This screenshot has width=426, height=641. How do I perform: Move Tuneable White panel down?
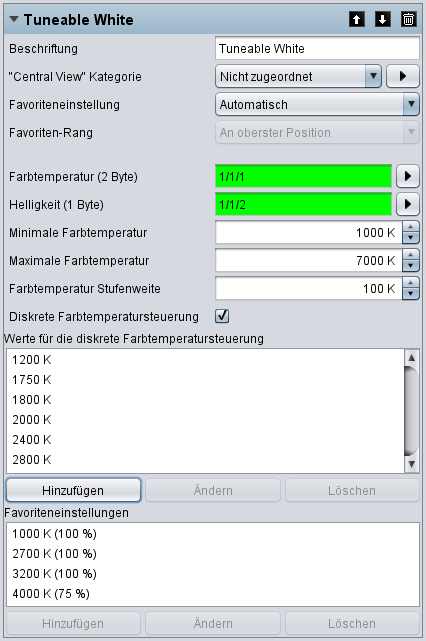click(x=383, y=19)
